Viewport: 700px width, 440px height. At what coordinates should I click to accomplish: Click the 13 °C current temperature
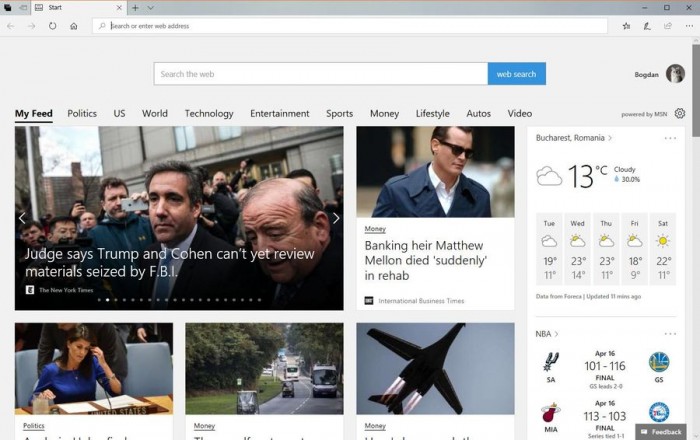[x=588, y=176]
